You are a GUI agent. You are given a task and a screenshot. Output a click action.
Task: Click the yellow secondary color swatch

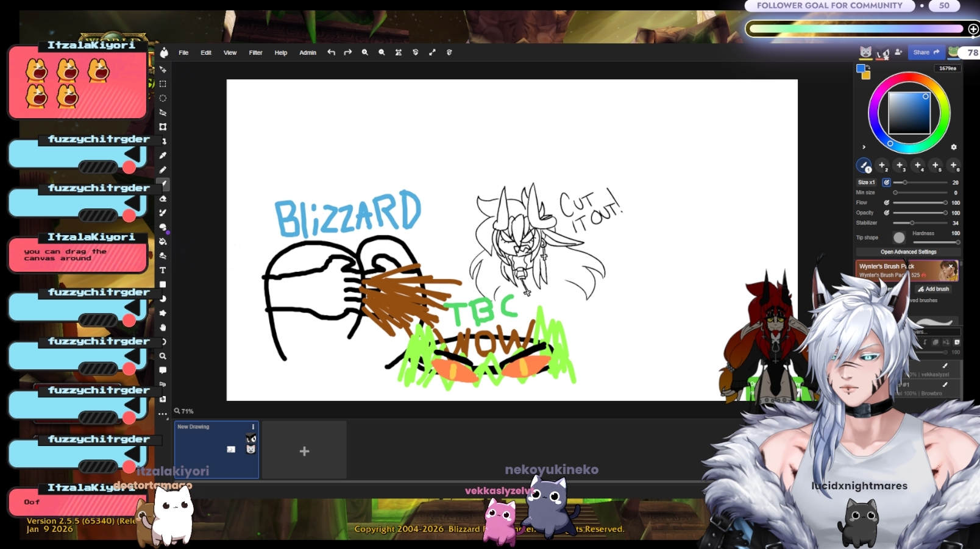[866, 75]
